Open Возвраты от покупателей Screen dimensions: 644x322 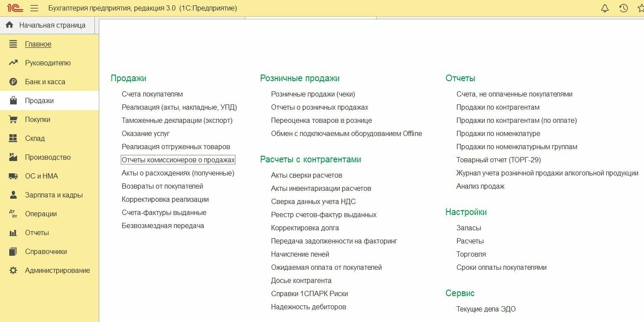pos(163,186)
